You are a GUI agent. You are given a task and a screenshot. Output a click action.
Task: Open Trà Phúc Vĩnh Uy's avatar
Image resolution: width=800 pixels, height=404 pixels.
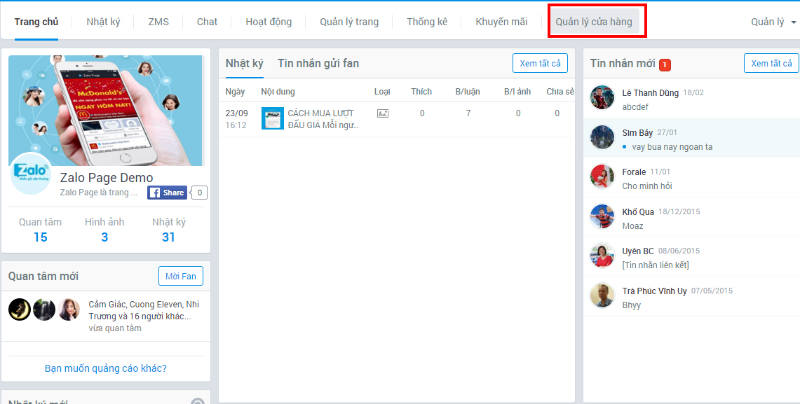(602, 295)
